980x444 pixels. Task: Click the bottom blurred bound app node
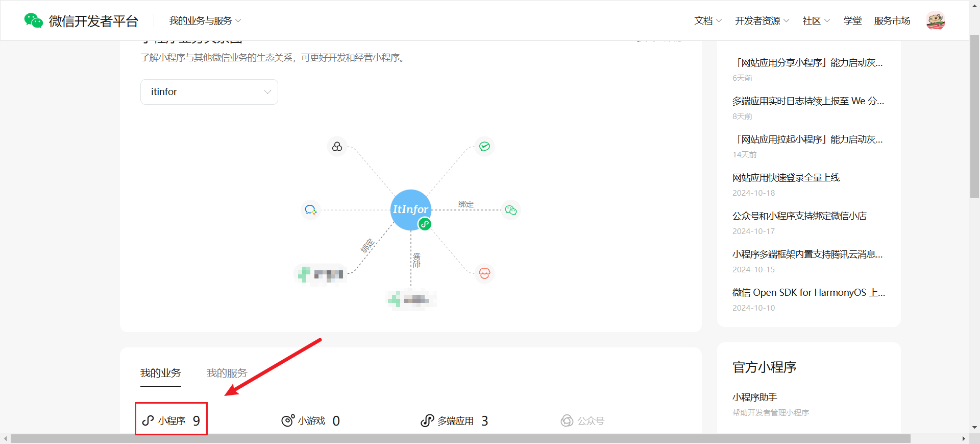pyautogui.click(x=411, y=299)
